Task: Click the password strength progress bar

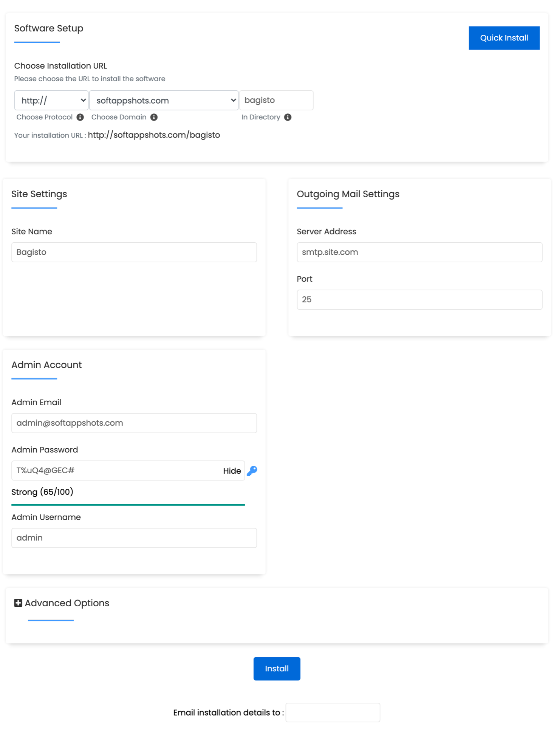Action: tap(128, 505)
